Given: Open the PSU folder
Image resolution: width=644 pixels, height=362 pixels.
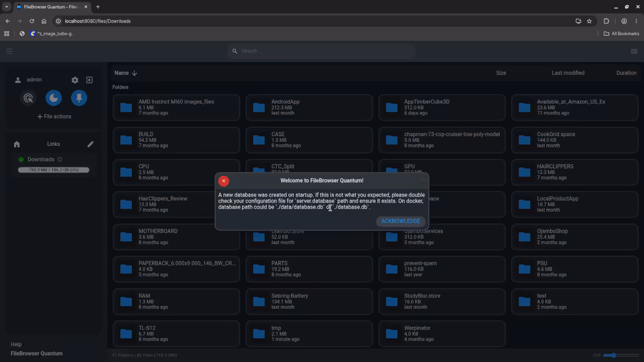Looking at the screenshot, I should 575,269.
